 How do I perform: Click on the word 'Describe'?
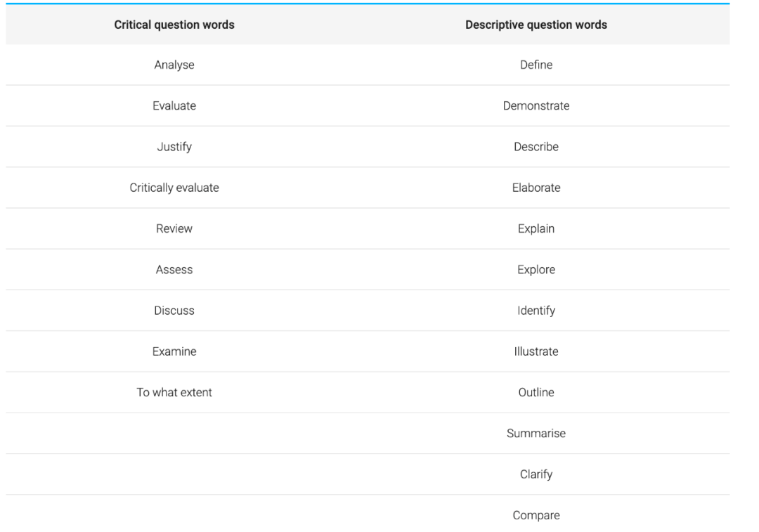[x=536, y=147]
